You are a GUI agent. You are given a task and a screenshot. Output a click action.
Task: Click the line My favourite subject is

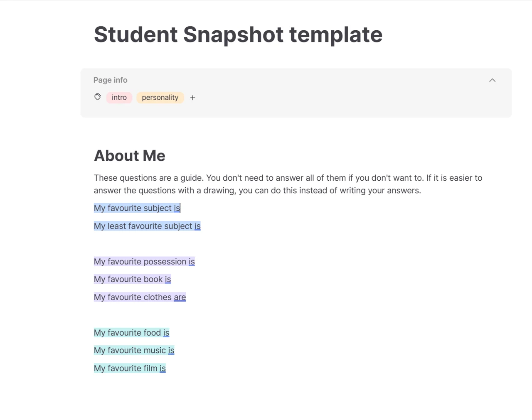[x=137, y=208]
